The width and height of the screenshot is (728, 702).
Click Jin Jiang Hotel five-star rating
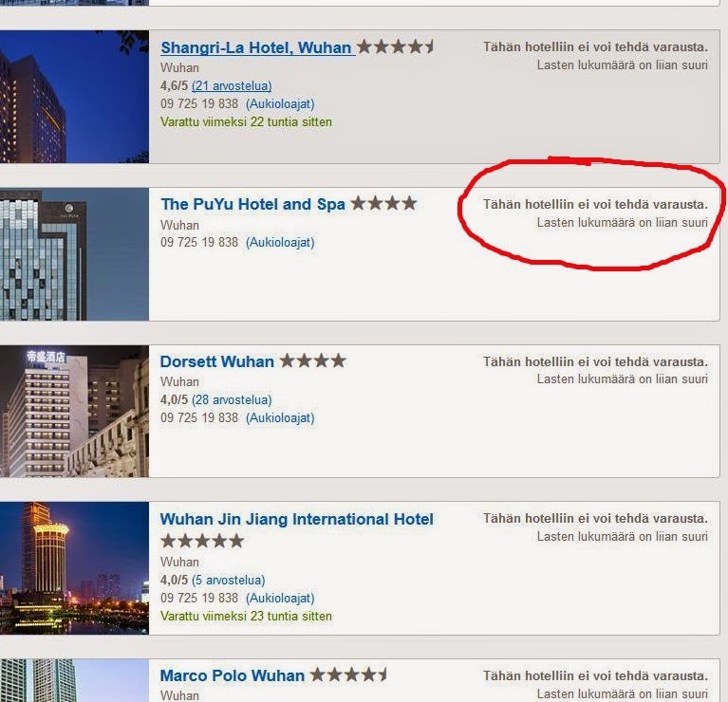pyautogui.click(x=202, y=541)
